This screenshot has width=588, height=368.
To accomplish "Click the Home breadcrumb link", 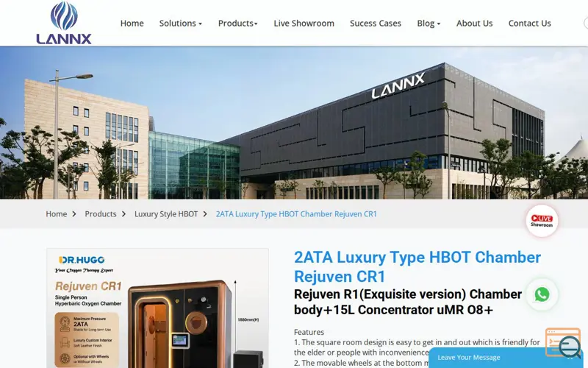I will tap(57, 213).
